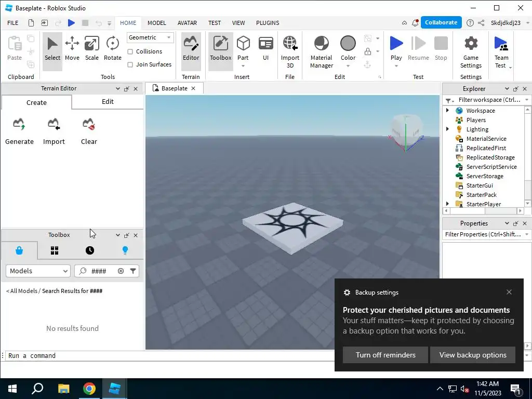Image resolution: width=532 pixels, height=399 pixels.
Task: Open the Play options dropdown arrow
Action: [x=396, y=66]
